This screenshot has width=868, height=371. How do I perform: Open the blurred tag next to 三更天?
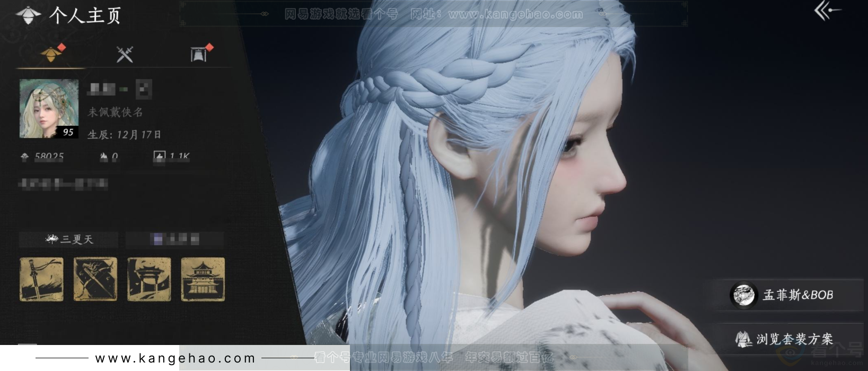point(175,239)
